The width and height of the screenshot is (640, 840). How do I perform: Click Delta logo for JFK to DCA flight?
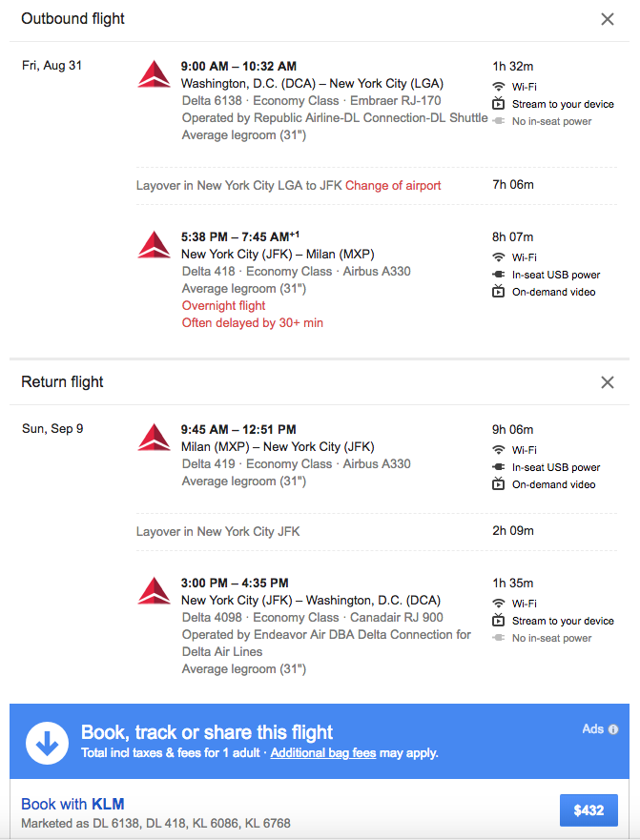pos(154,591)
